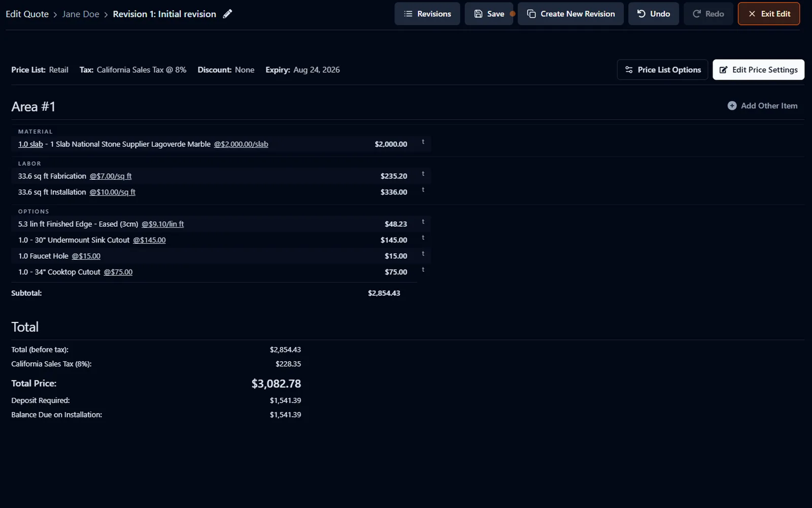Add Other Item to Area #1

pos(762,106)
